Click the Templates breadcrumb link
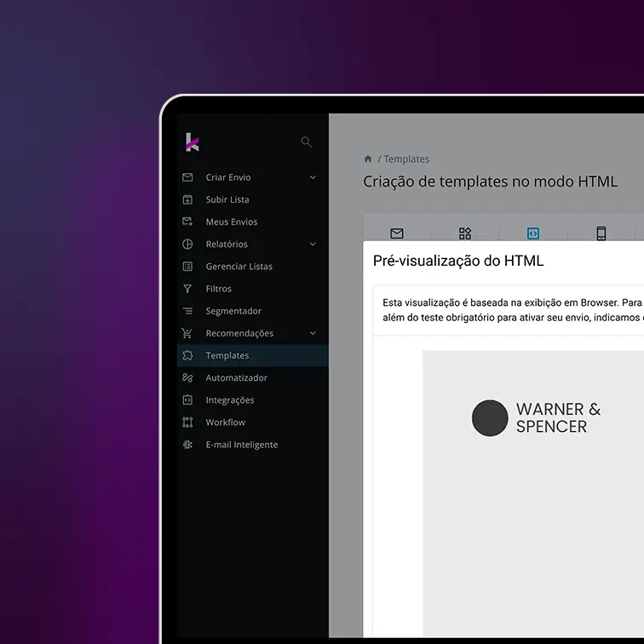Viewport: 644px width, 644px height. (x=406, y=159)
